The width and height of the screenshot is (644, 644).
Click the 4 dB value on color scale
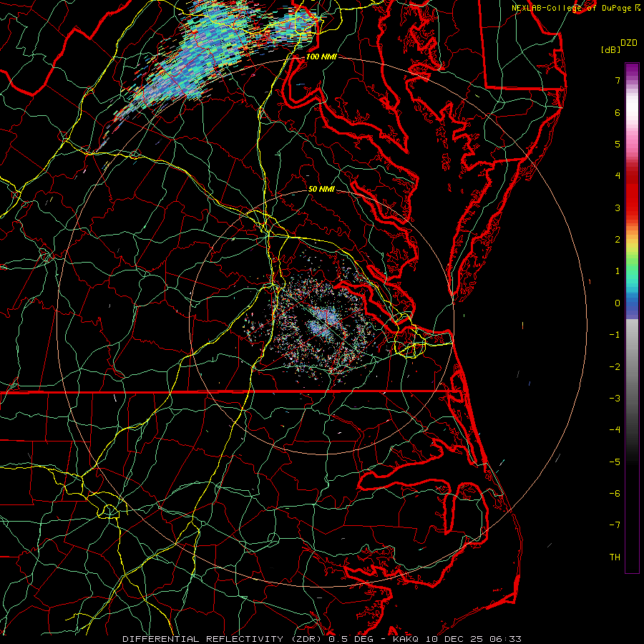(x=618, y=176)
